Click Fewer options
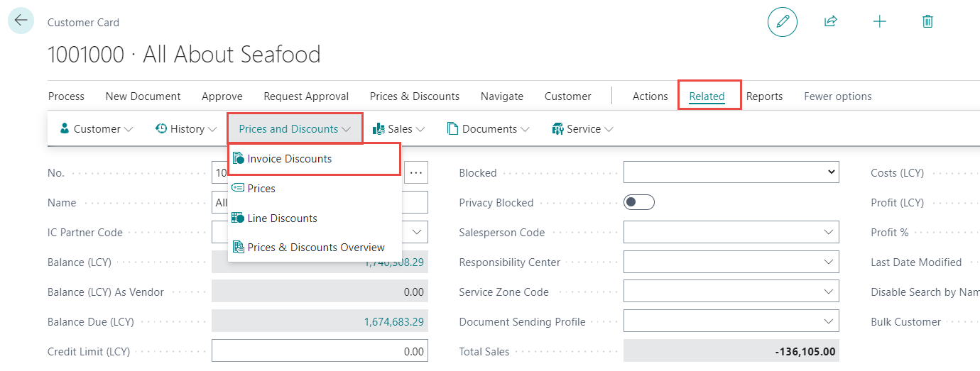This screenshot has height=371, width=980. pyautogui.click(x=837, y=96)
